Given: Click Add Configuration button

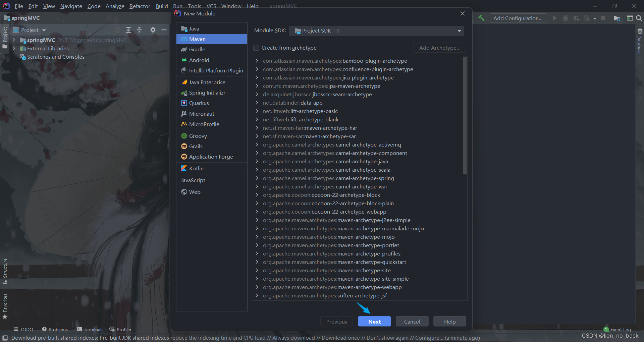Looking at the screenshot, I should point(518,18).
